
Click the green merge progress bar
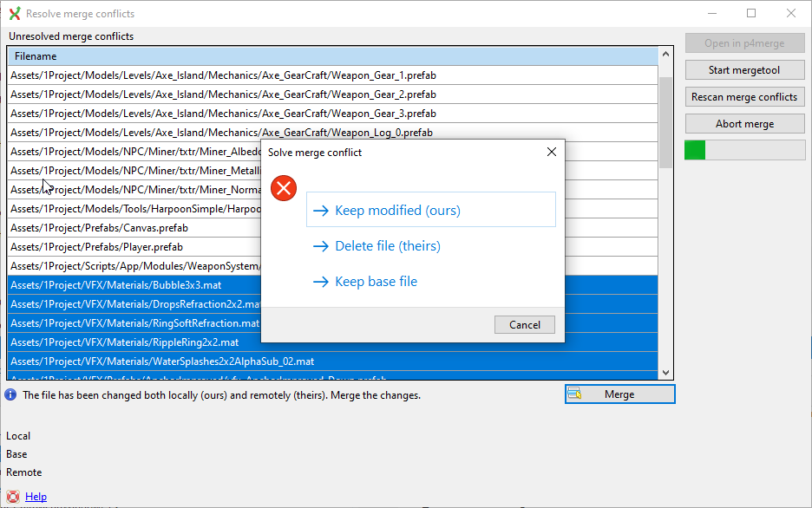[744, 151]
